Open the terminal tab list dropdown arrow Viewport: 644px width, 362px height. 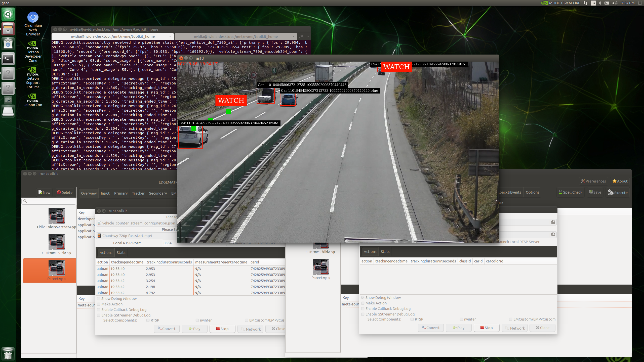pos(308,36)
